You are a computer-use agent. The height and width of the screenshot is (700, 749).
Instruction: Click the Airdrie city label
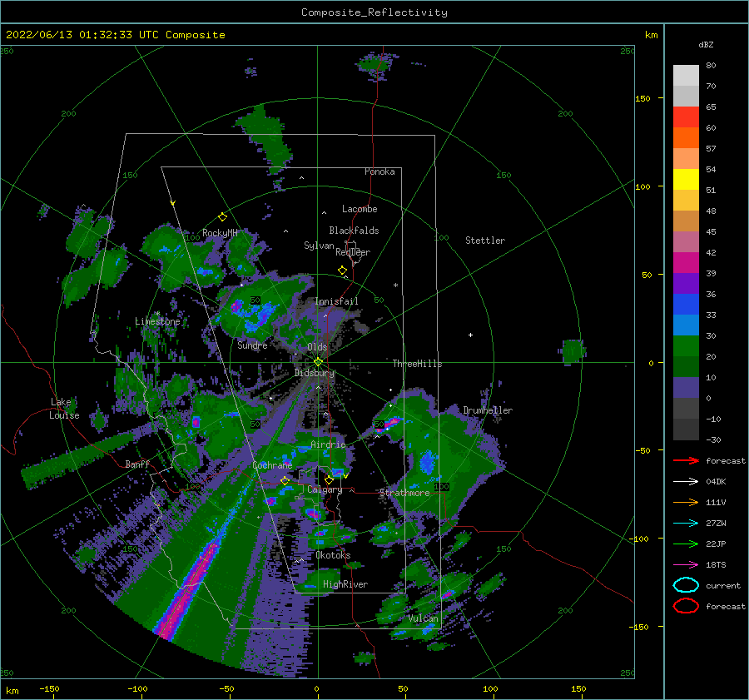point(328,444)
